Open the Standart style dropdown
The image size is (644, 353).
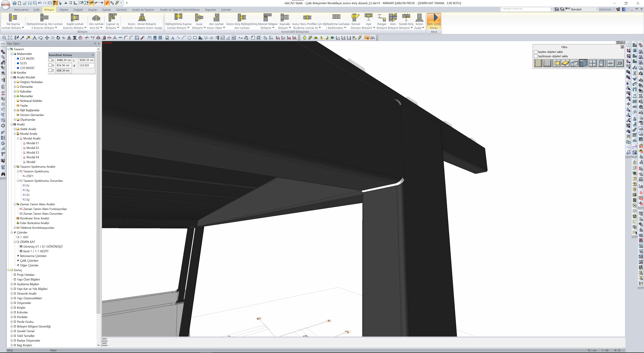tap(597, 9)
